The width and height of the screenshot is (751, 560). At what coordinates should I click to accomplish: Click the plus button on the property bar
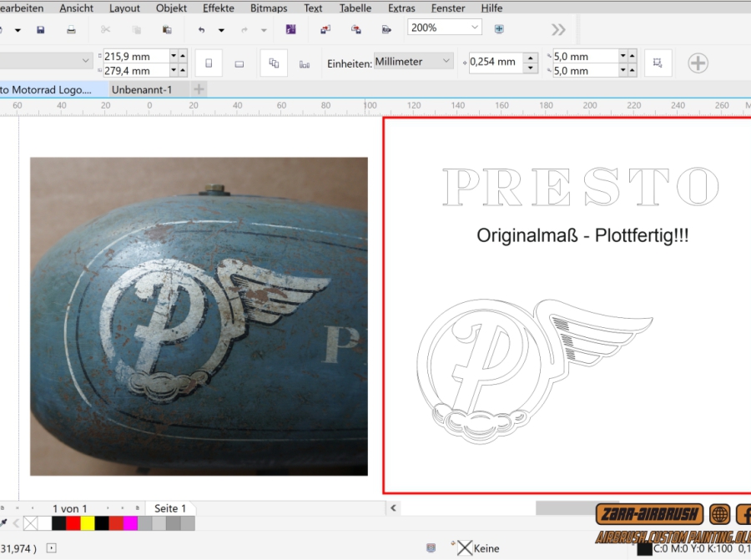(x=698, y=63)
